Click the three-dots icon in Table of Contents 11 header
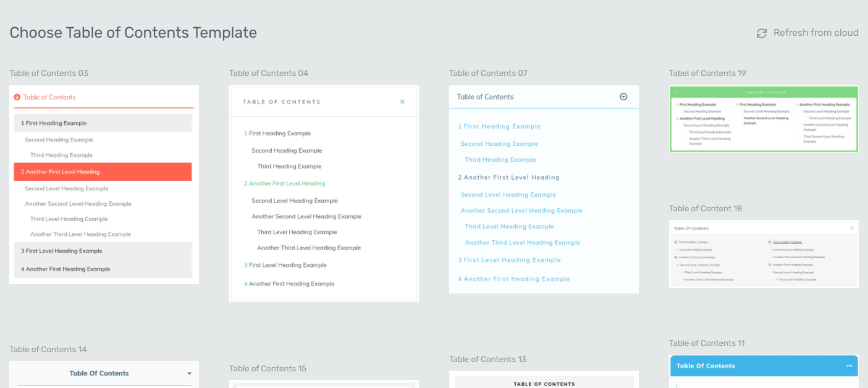Viewport: 868px width, 388px height. click(849, 366)
